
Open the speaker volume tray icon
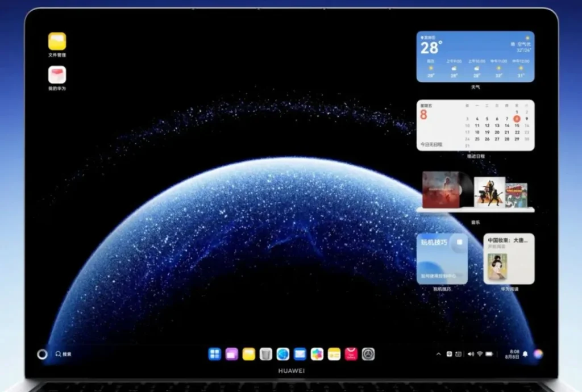click(471, 354)
